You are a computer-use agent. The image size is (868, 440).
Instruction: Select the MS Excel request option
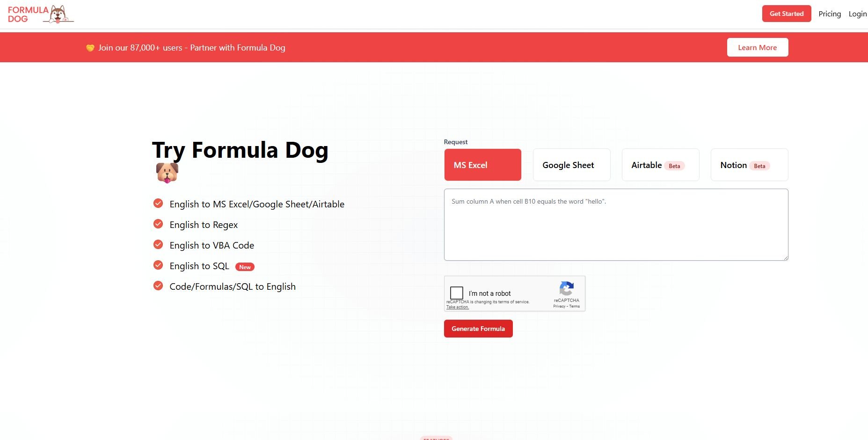tap(482, 165)
